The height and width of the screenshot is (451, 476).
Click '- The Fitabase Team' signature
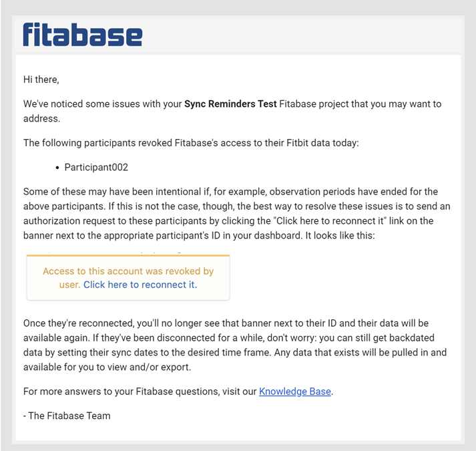[67, 416]
